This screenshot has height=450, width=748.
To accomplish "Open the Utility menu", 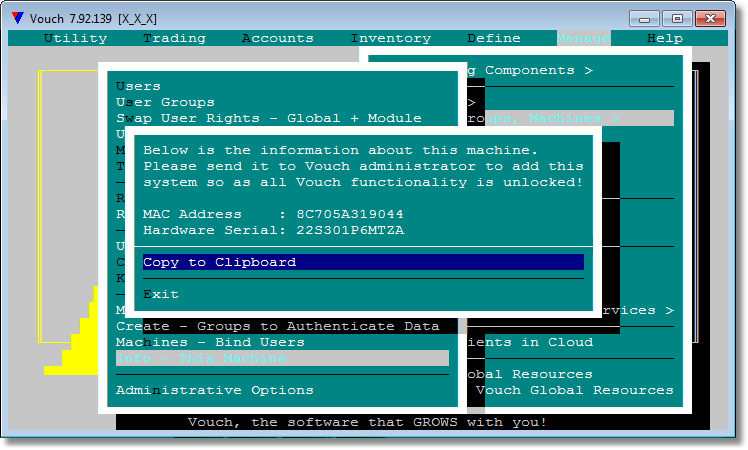I will click(75, 38).
